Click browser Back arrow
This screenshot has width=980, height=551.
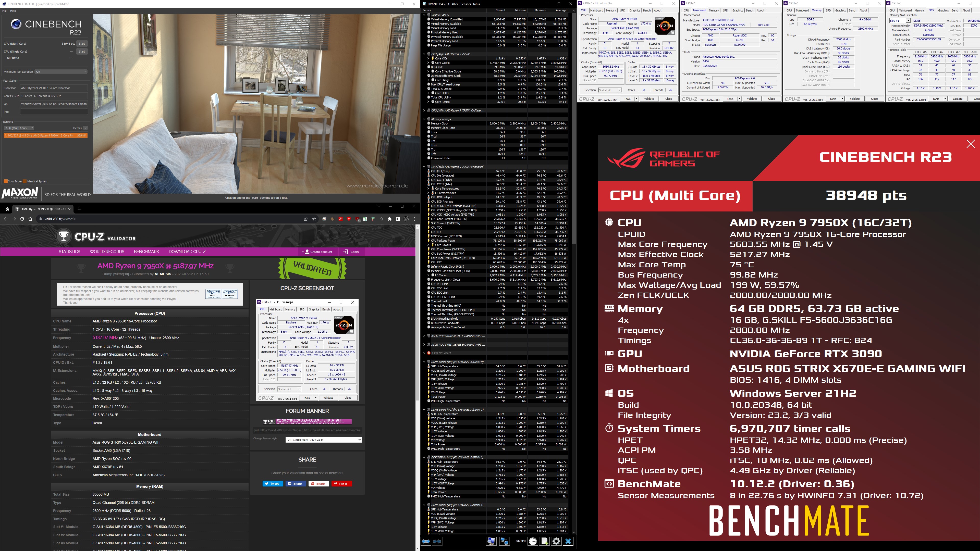pyautogui.click(x=6, y=219)
